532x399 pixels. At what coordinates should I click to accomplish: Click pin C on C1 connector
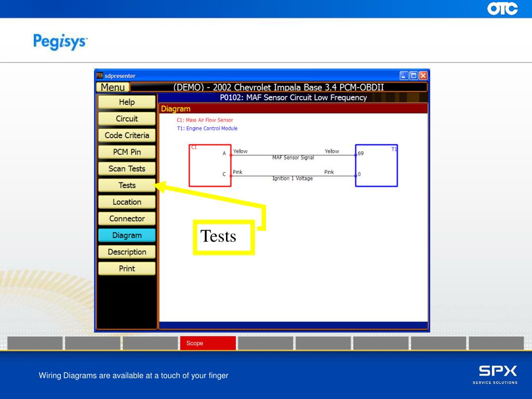[224, 174]
